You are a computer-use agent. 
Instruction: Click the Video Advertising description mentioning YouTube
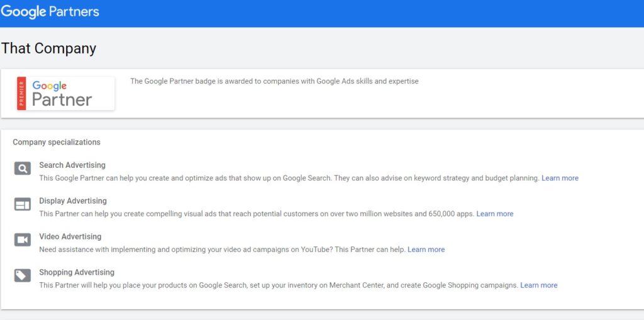tap(222, 250)
